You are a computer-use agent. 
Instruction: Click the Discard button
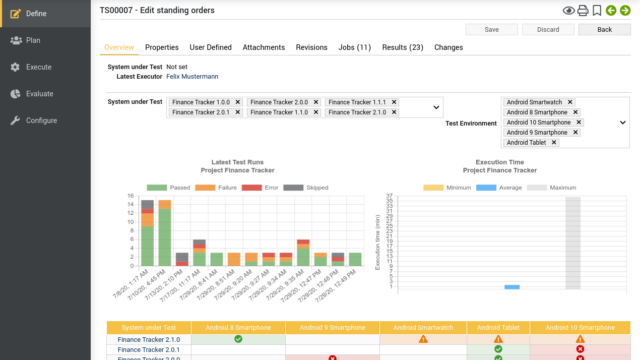click(548, 29)
